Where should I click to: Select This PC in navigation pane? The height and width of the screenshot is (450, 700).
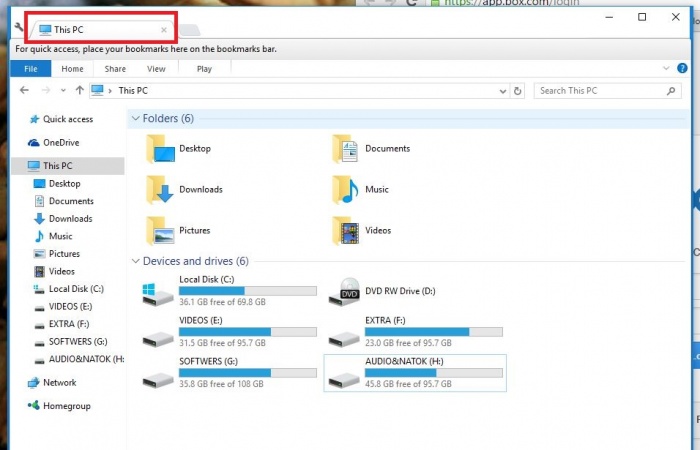[67, 166]
